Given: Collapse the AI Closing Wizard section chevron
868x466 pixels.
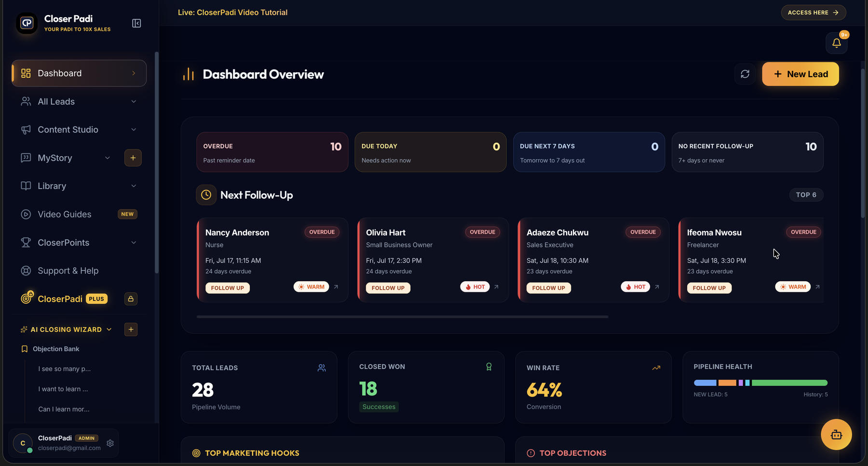Looking at the screenshot, I should pos(109,329).
